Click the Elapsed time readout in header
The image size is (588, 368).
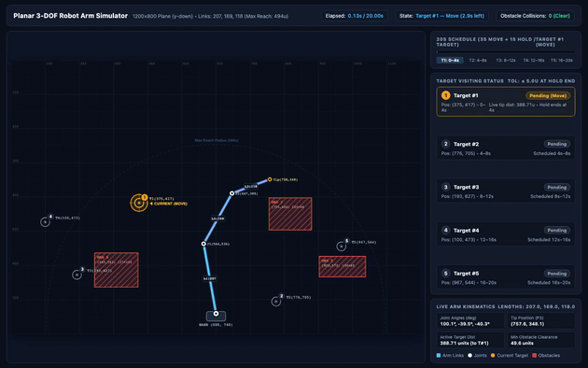(x=355, y=16)
